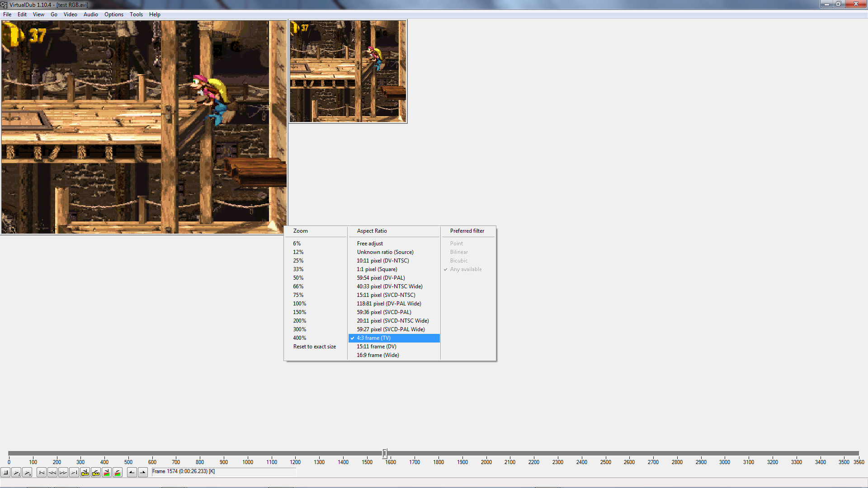The width and height of the screenshot is (868, 488).
Task: Select 100% zoom level
Action: [316, 304]
